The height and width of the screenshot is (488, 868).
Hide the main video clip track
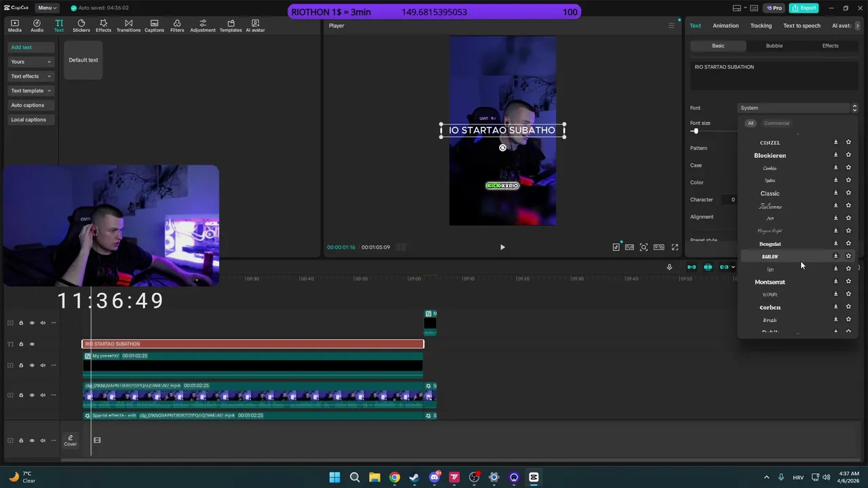coord(32,395)
